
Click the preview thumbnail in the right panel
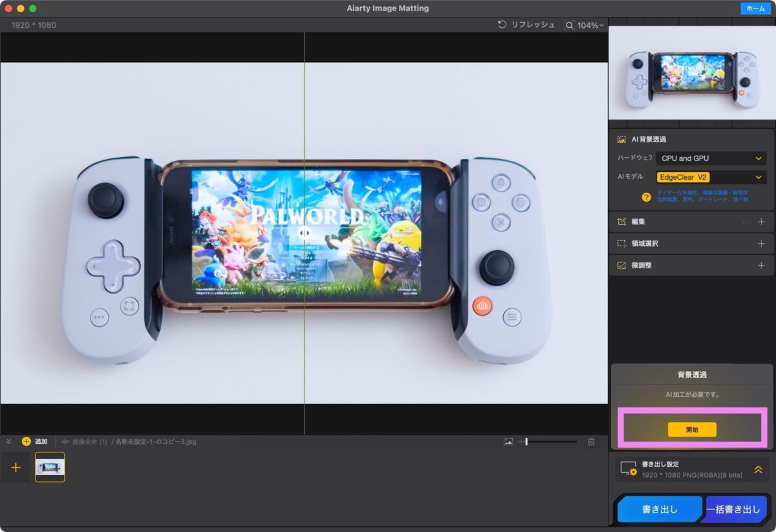coord(692,72)
